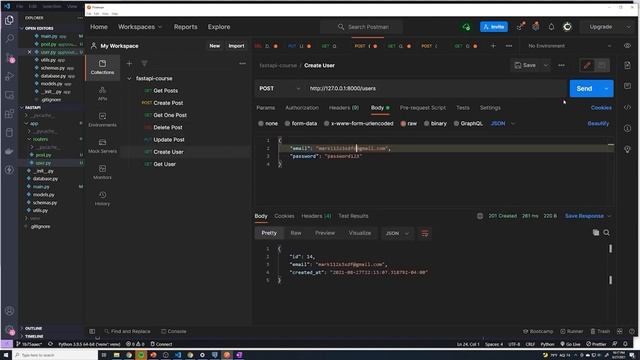Click the edit pencil icon near Save

pyautogui.click(x=587, y=65)
